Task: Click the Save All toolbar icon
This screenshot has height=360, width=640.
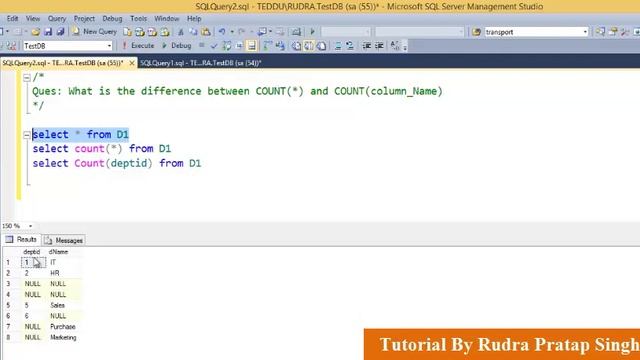Action: pos(60,32)
